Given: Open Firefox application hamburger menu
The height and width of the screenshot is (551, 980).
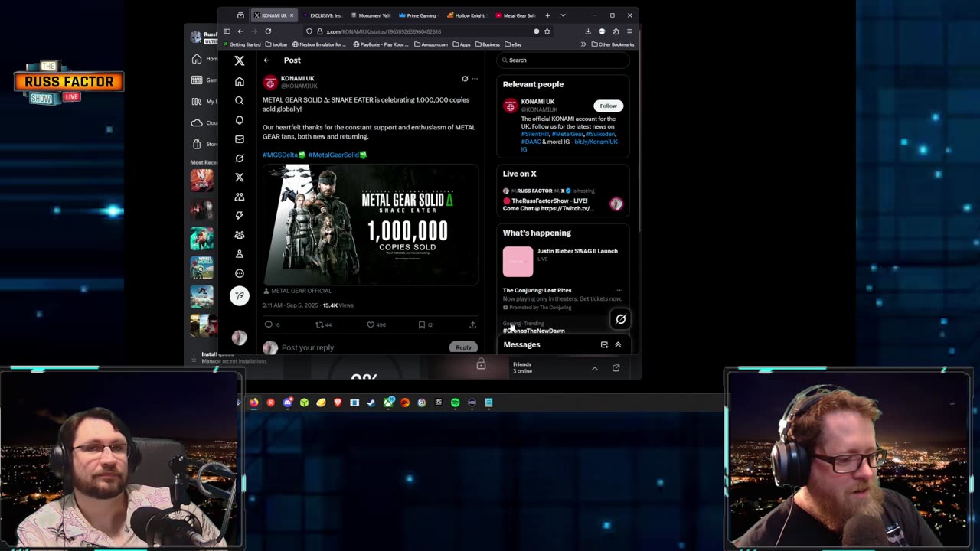Looking at the screenshot, I should [x=629, y=31].
